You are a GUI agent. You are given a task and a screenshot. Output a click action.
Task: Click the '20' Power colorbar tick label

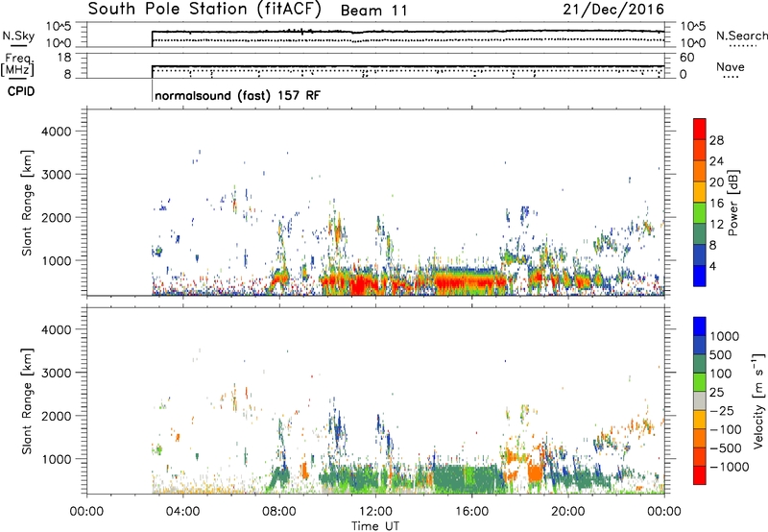716,182
